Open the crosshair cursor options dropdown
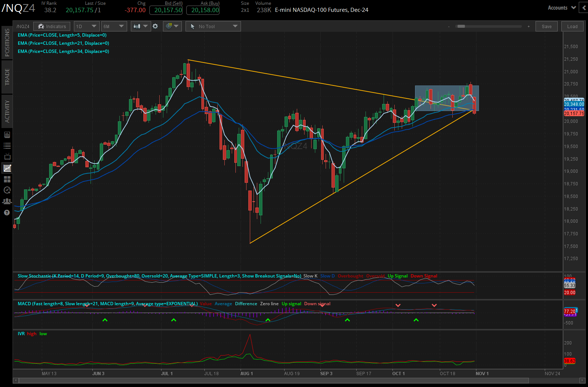Viewport: 588px width, 387px height. (x=172, y=26)
